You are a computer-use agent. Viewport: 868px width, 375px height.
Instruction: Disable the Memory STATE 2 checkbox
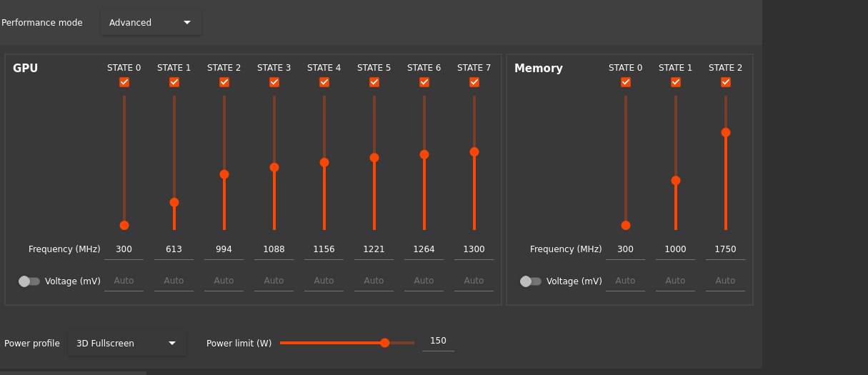pos(726,82)
